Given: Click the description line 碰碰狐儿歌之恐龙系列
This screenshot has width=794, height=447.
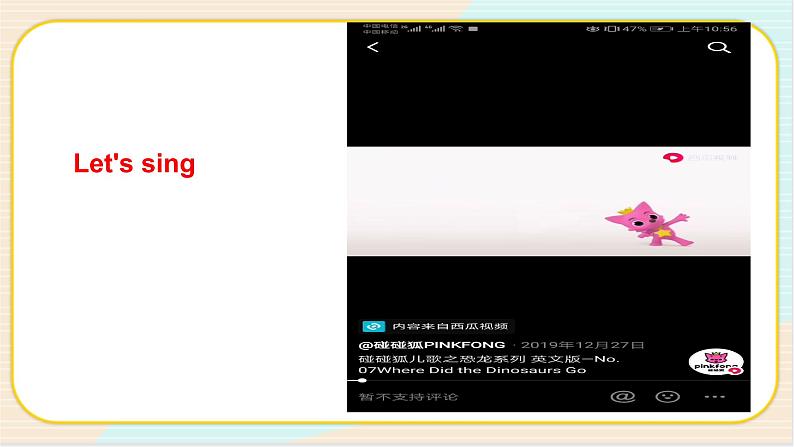Looking at the screenshot, I should 442,359.
